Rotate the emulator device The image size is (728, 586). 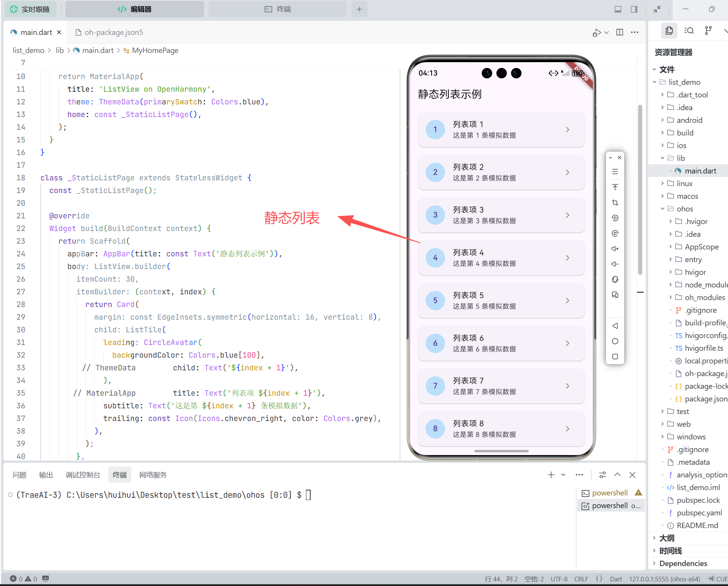[615, 279]
